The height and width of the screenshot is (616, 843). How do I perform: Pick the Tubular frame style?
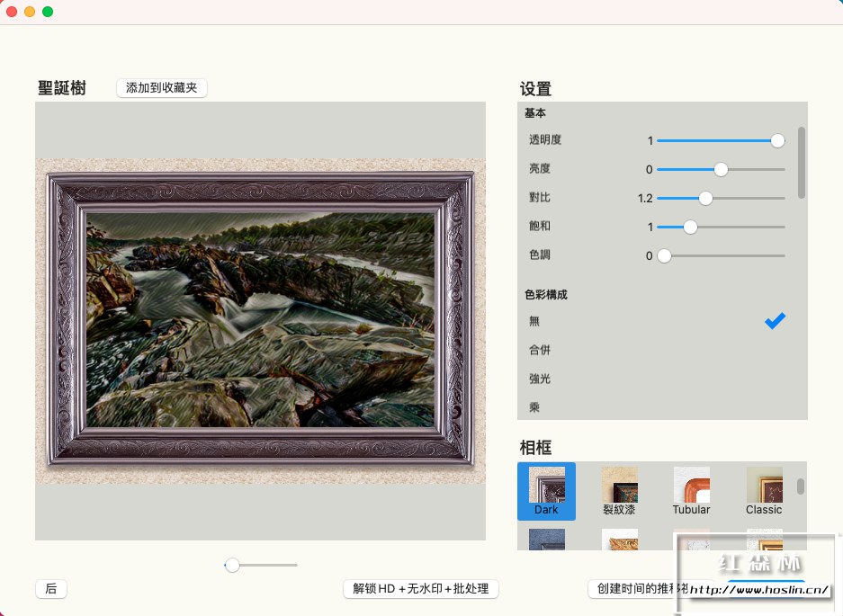click(691, 491)
